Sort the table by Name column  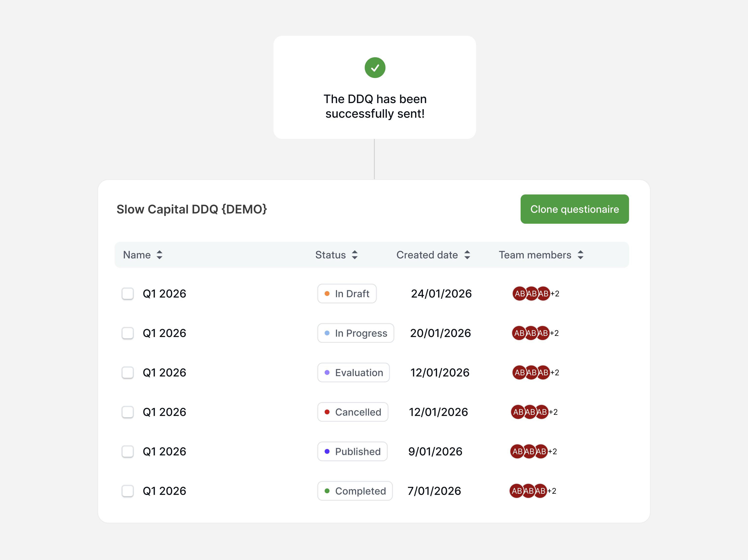pos(159,255)
